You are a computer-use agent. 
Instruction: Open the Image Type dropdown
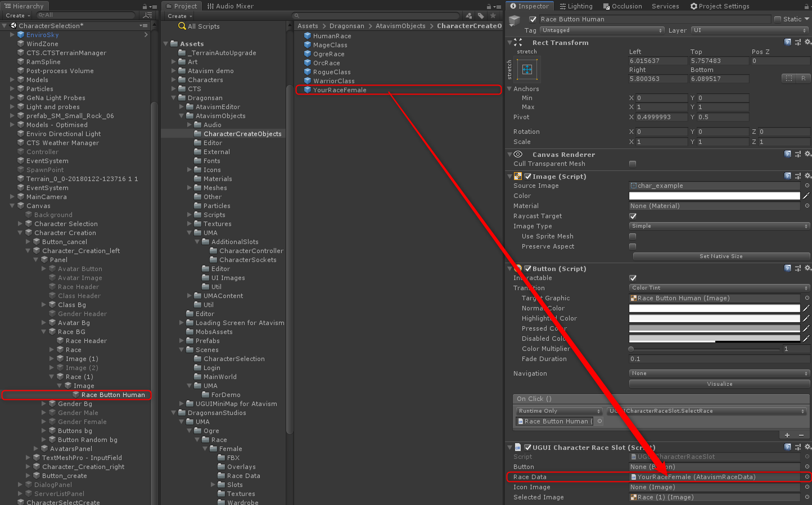719,226
